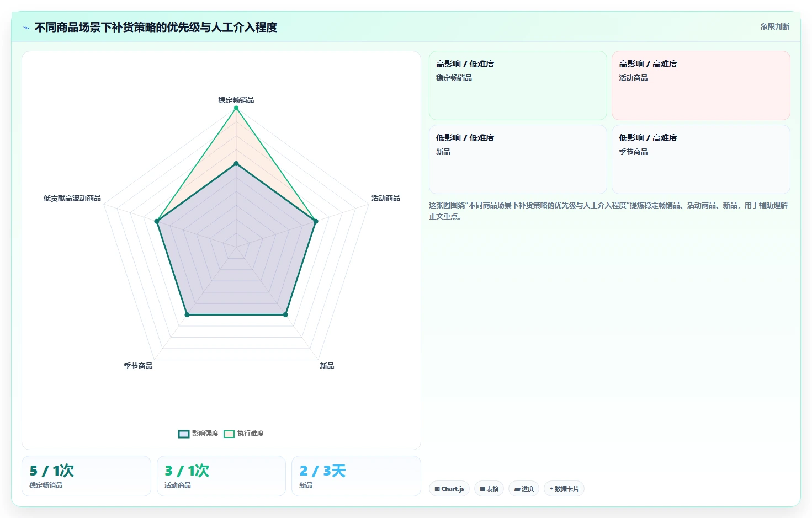812x518 pixels.
Task: Click the lightning icon beside the title
Action: point(26,28)
